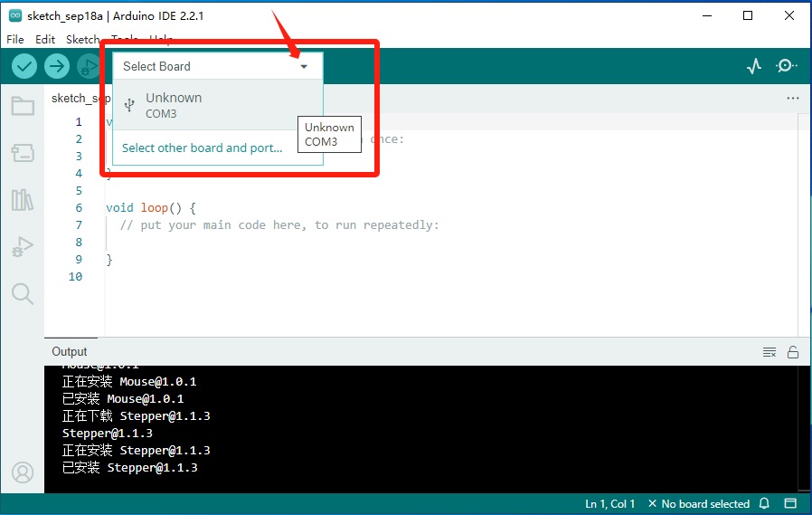812x515 pixels.
Task: Choose the Unknown COM3 board entry
Action: coord(218,105)
